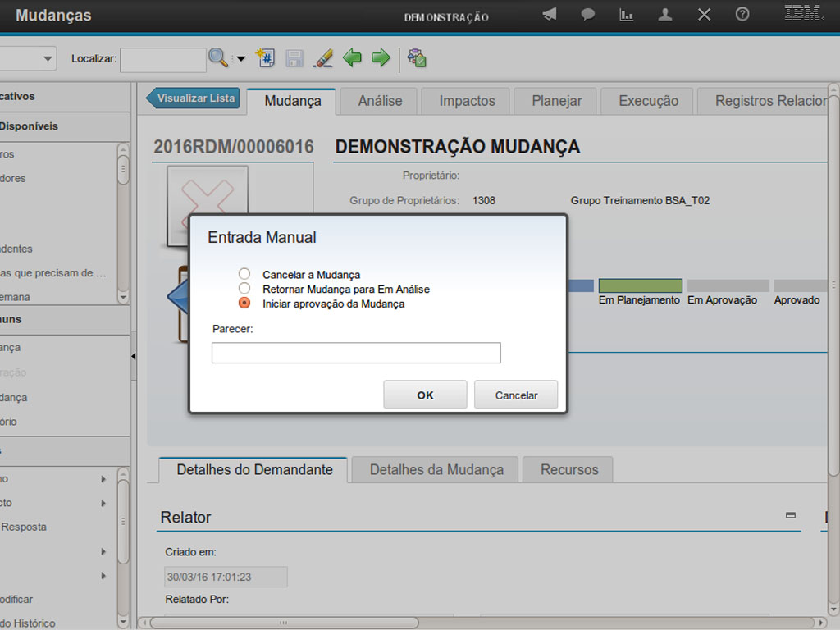Click the search magnifier icon next to Localizar
This screenshot has height=630, width=840.
pos(217,58)
